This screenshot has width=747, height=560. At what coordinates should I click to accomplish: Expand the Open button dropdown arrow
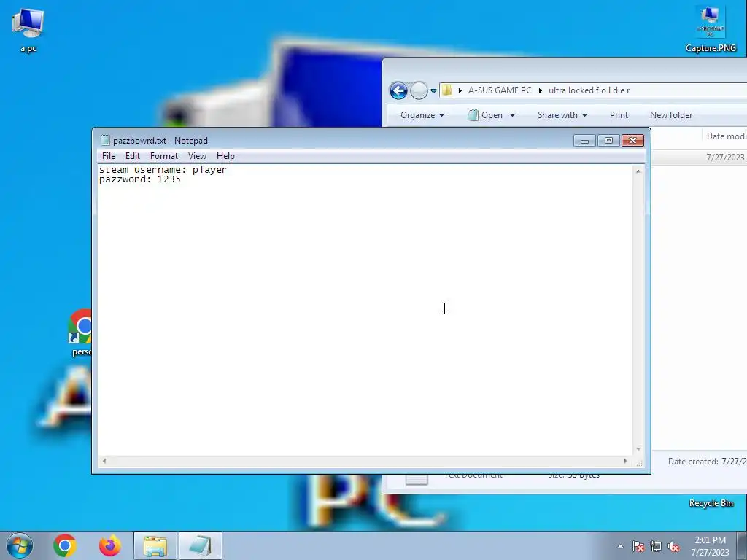point(512,115)
